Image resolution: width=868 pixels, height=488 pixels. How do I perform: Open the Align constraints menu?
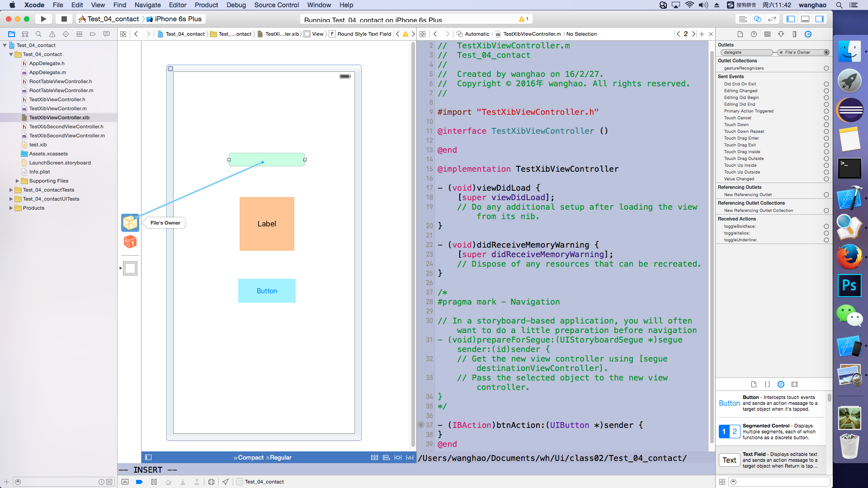386,457
